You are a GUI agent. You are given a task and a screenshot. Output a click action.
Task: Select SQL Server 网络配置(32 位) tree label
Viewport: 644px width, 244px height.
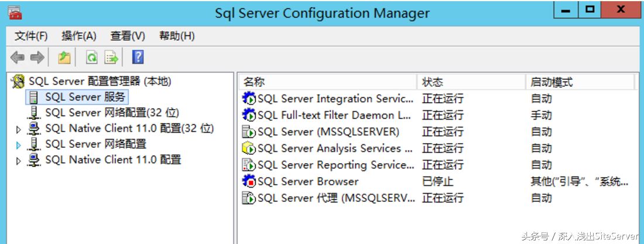[x=112, y=113]
